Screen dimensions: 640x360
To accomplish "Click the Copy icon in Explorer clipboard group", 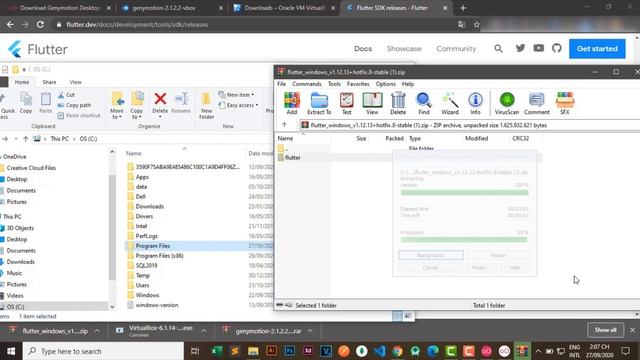I will tap(26, 102).
